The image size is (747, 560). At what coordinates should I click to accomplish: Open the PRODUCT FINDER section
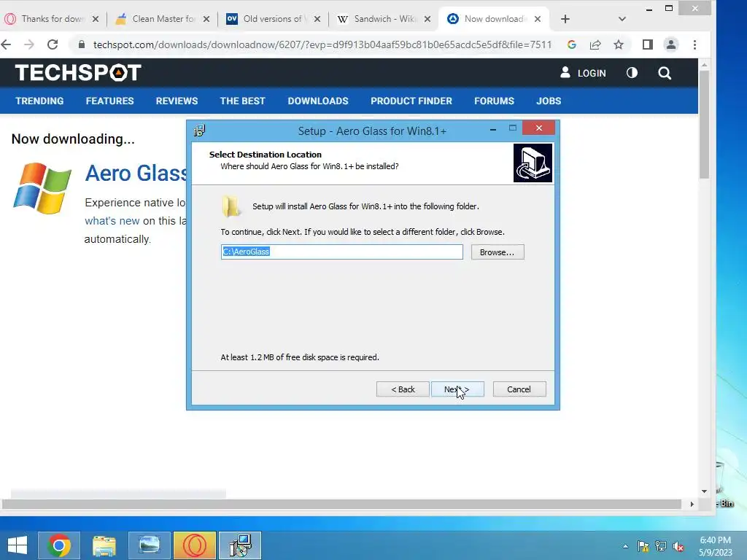click(x=411, y=101)
